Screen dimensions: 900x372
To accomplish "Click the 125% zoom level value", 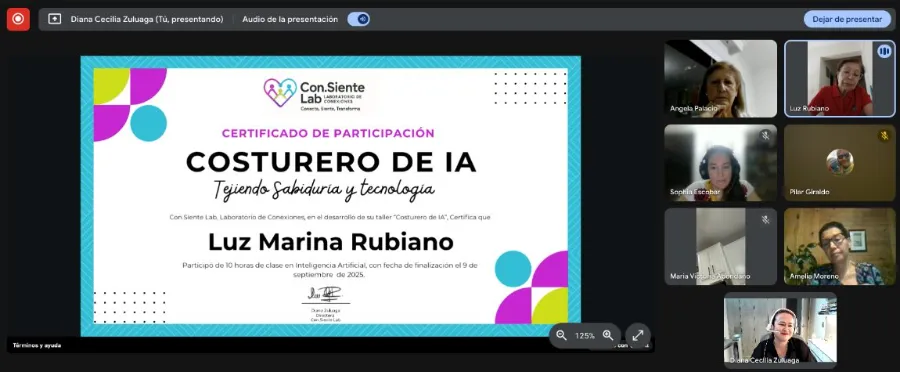I will pos(584,336).
